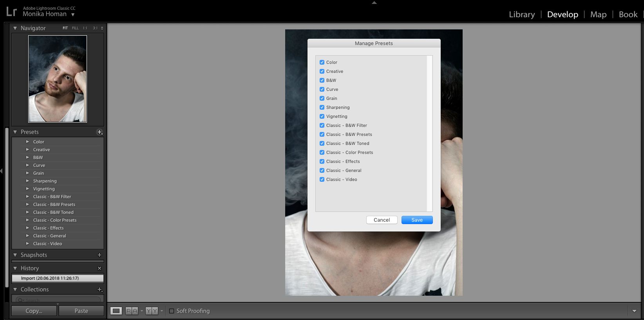
Task: Select the Y Y reference view icon
Action: coord(152,311)
